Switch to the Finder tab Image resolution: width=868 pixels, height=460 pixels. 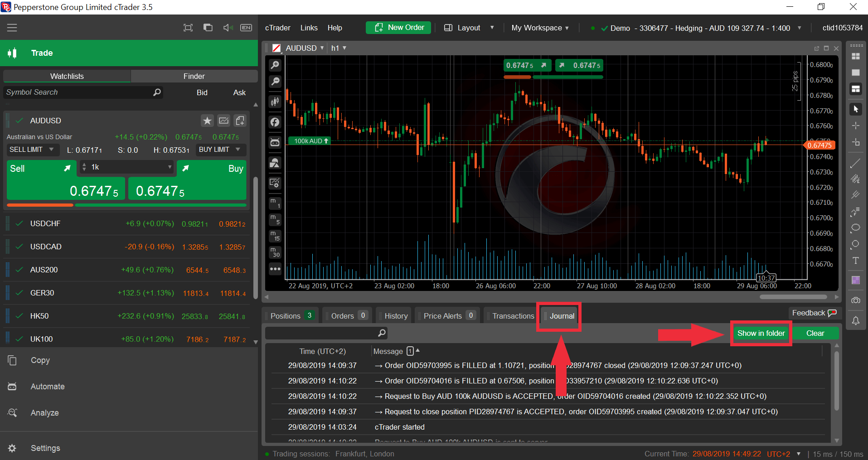point(194,76)
